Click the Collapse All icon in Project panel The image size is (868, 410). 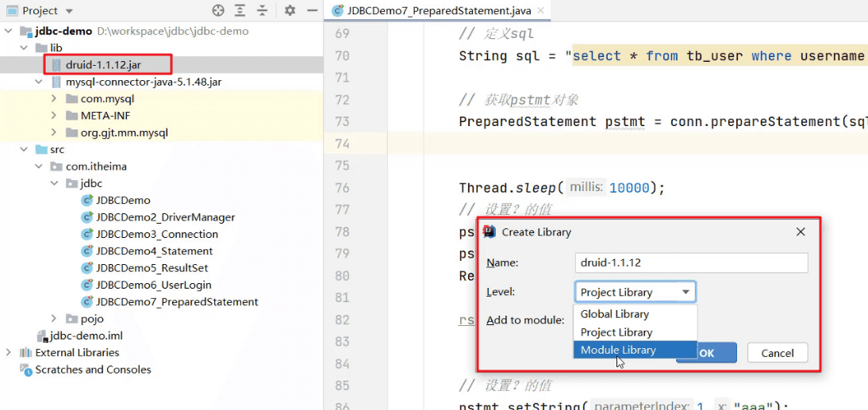pos(263,10)
